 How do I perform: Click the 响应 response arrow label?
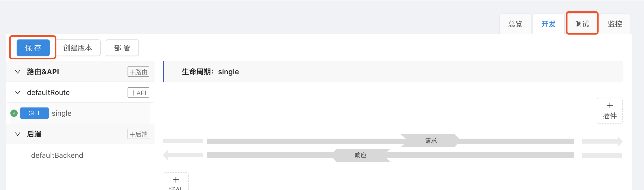[361, 155]
